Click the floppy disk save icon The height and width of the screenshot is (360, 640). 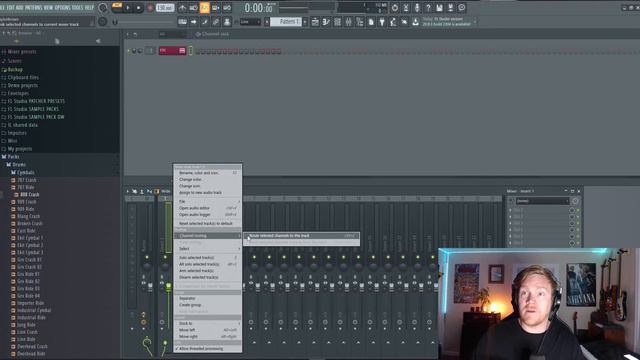click(439, 8)
